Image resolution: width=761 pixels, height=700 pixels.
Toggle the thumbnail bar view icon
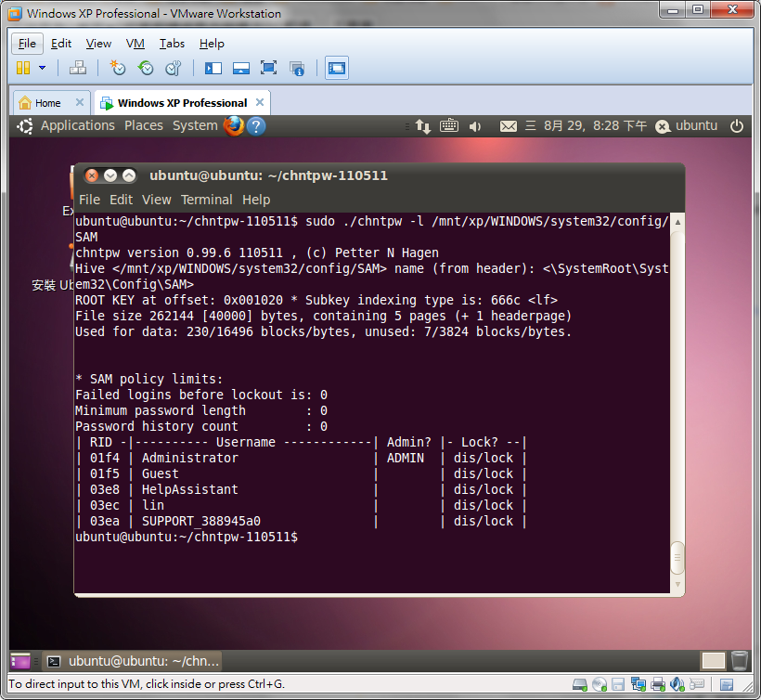(240, 68)
